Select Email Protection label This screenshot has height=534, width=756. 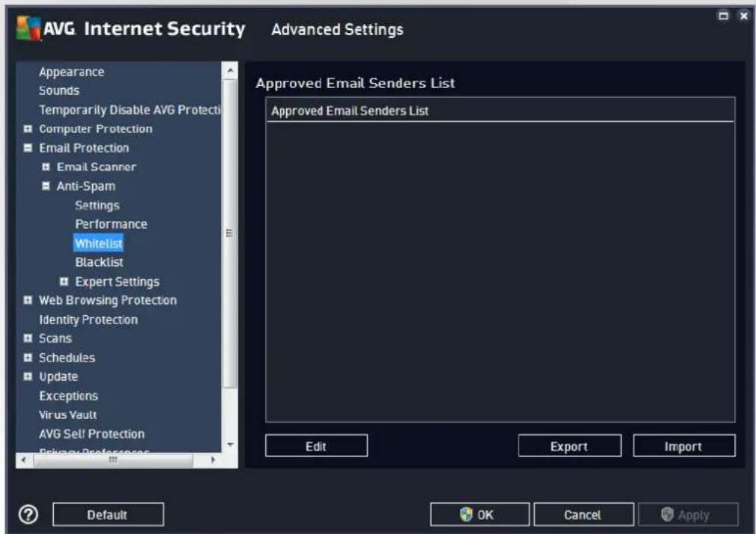pyautogui.click(x=84, y=148)
